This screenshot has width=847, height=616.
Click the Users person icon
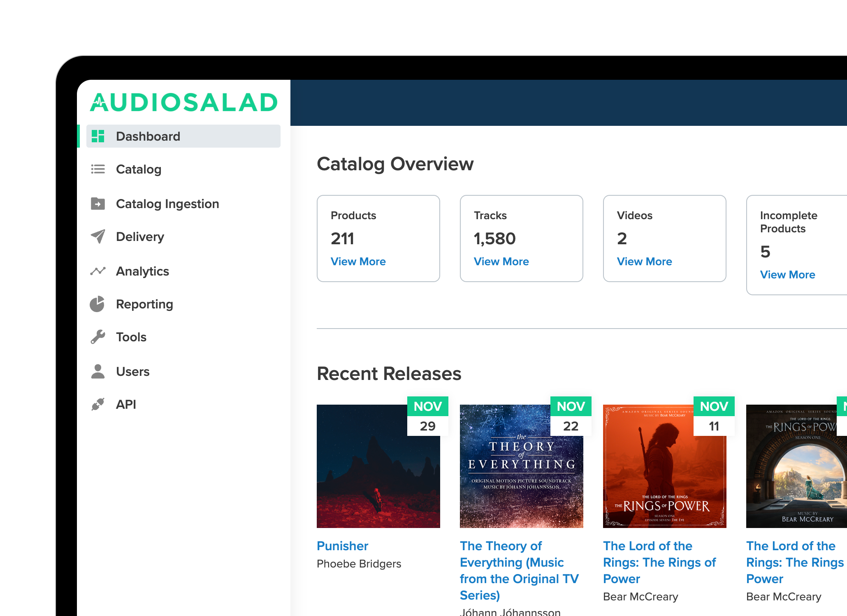(x=98, y=371)
